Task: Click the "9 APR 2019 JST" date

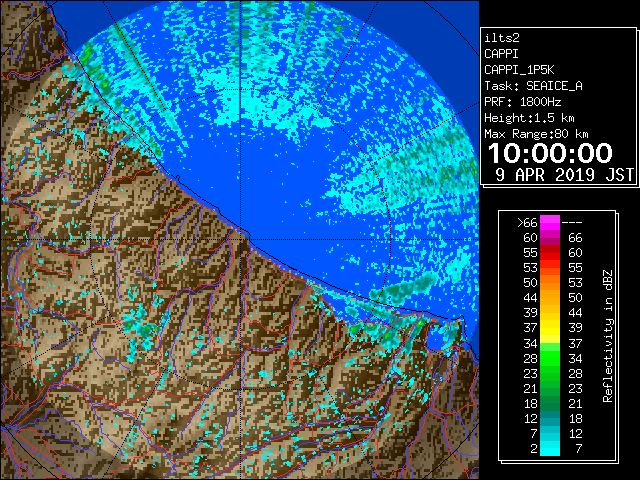Action: 564,175
